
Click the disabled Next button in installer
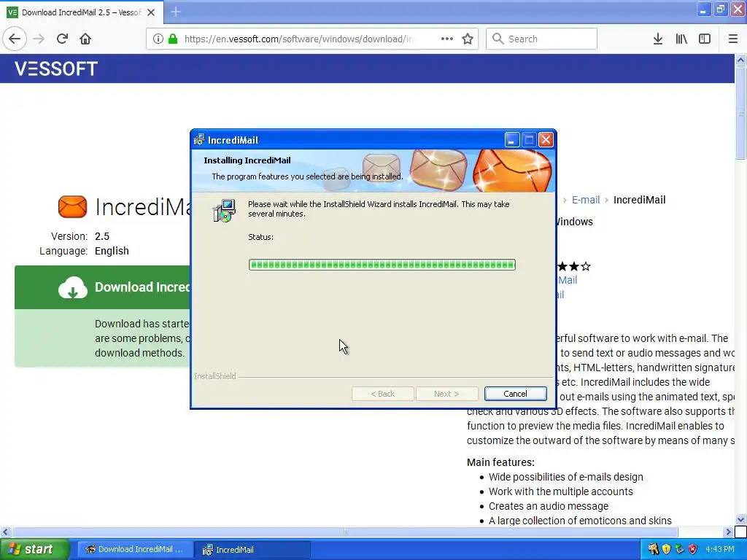[446, 394]
